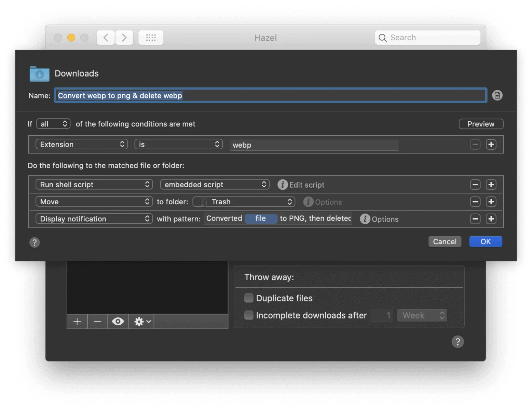532x410 pixels.
Task: Click the search magnifier in the toolbar
Action: pos(383,38)
